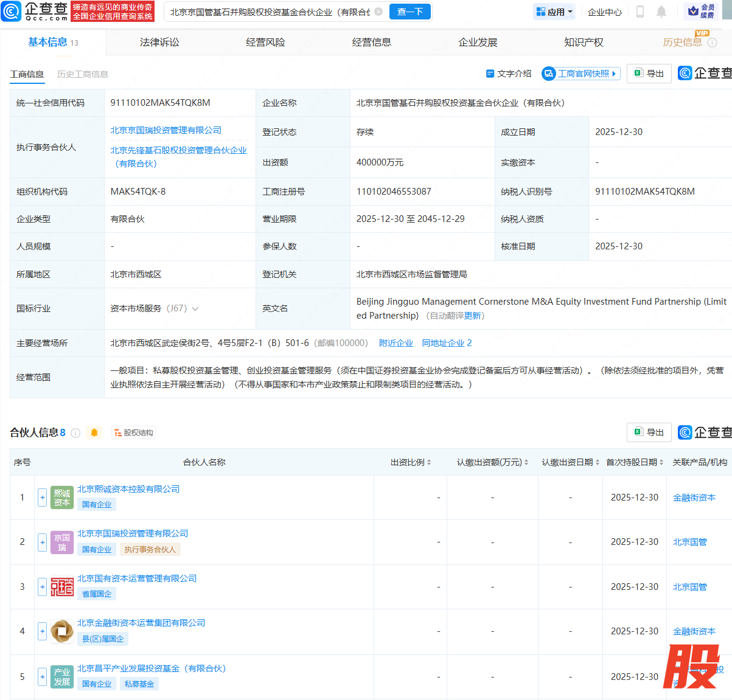Click 导出 export button in 工商信息 section
The width and height of the screenshot is (732, 700).
[649, 74]
